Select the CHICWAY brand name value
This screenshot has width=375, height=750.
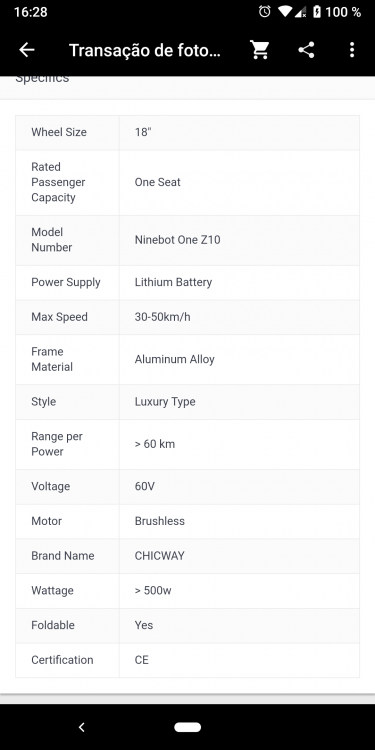point(159,556)
